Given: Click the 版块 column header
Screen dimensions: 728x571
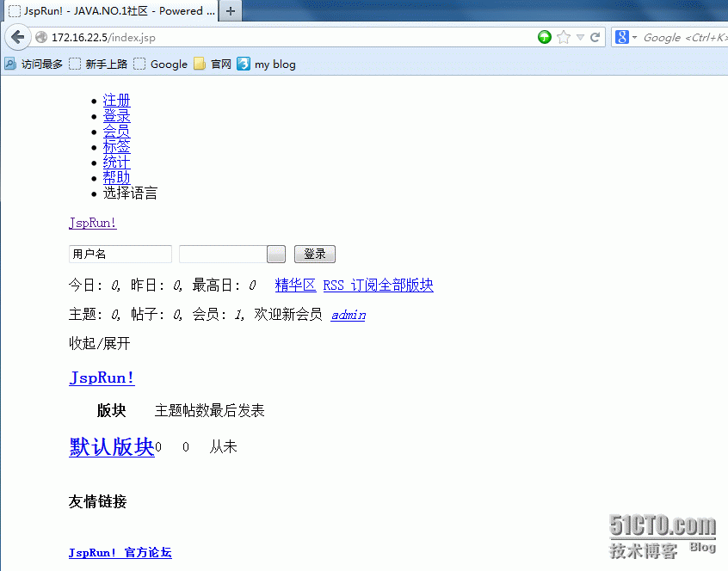Looking at the screenshot, I should (x=111, y=410).
